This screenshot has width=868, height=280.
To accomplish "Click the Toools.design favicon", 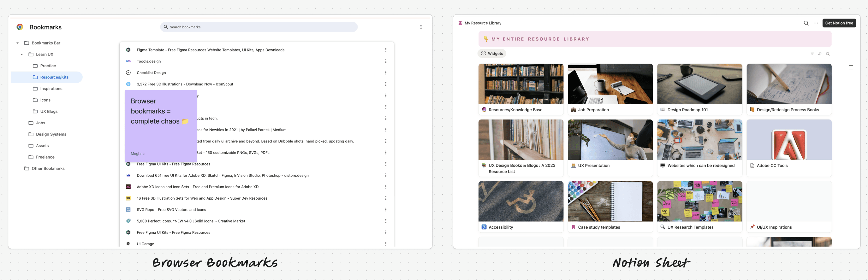I will pos(128,61).
